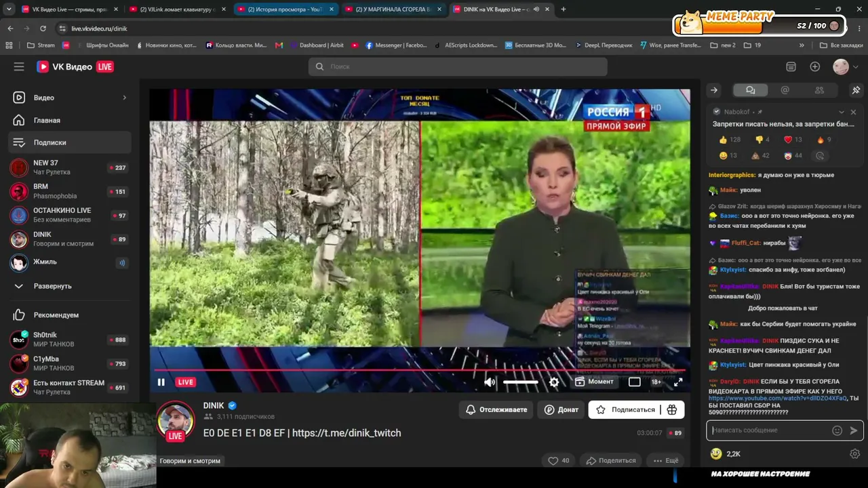Enter fullscreen mode
Image resolution: width=868 pixels, height=488 pixels.
point(678,382)
